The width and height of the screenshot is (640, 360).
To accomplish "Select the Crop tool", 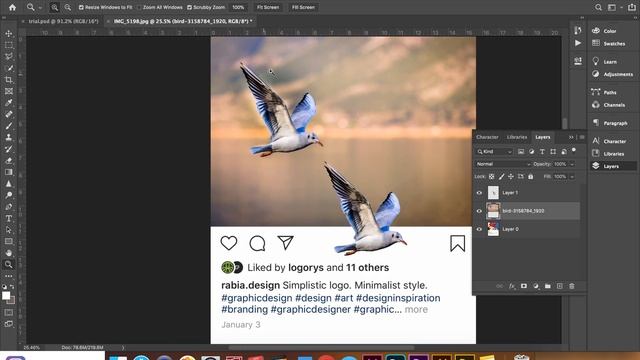I will tap(9, 80).
